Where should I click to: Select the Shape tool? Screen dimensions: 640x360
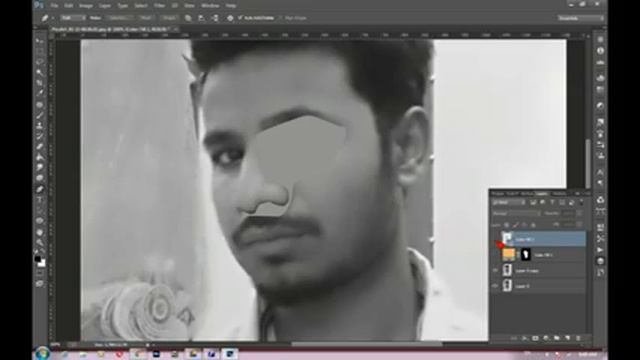pos(40,221)
